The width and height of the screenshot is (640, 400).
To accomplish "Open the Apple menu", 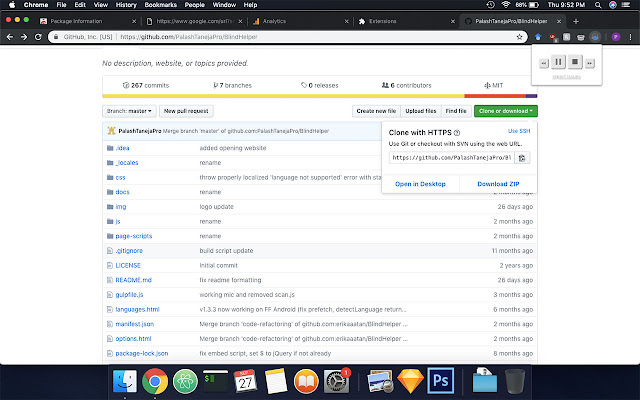I will tap(12, 5).
